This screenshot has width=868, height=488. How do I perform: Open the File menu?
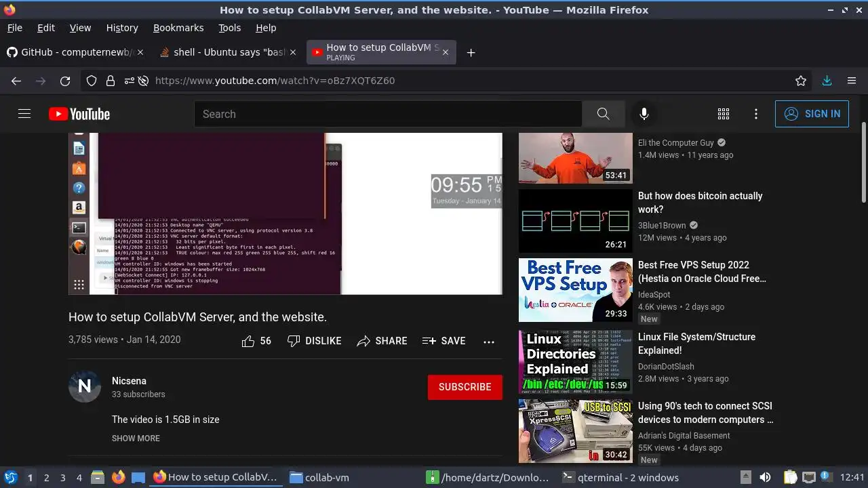pyautogui.click(x=14, y=28)
